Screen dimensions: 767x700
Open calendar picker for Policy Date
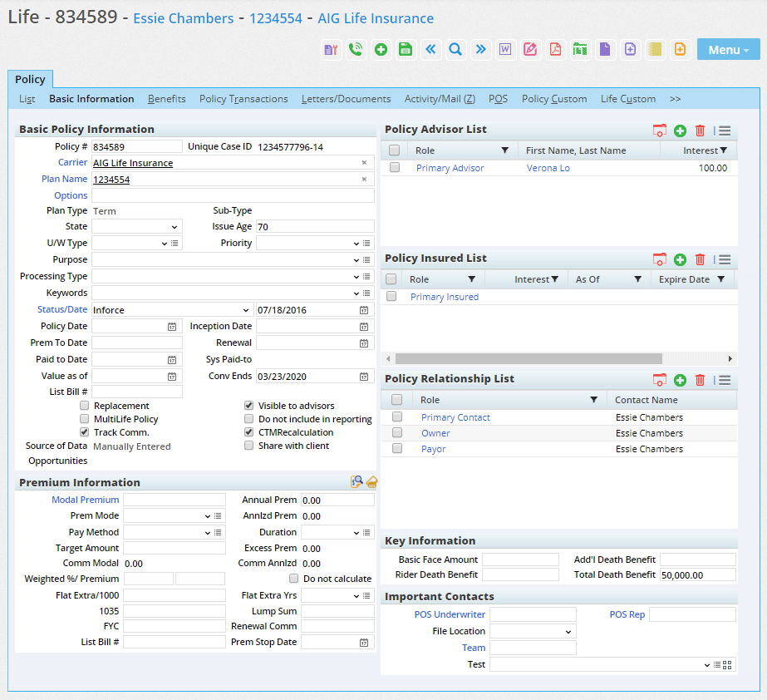point(172,327)
